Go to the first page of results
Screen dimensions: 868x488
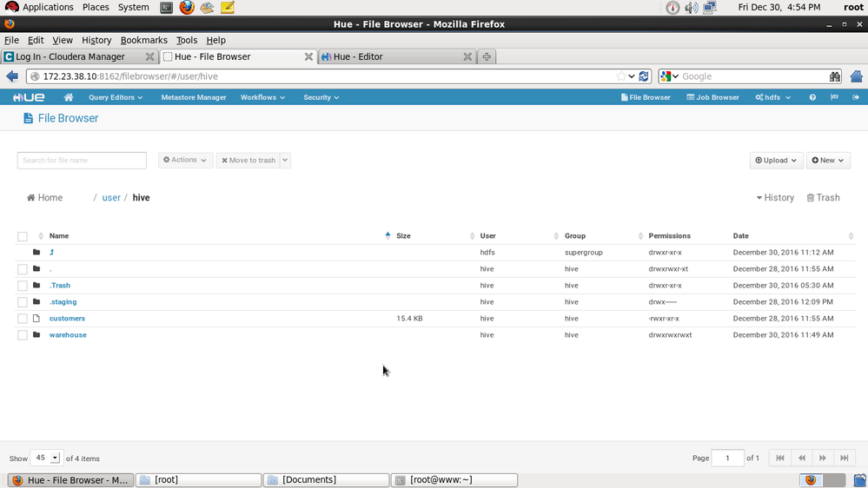pyautogui.click(x=780, y=458)
